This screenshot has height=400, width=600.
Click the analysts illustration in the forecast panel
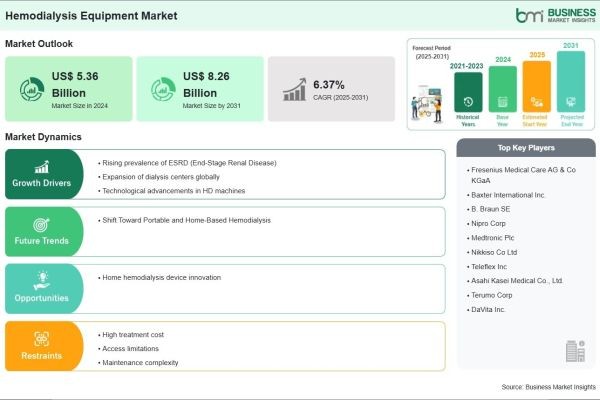427,104
